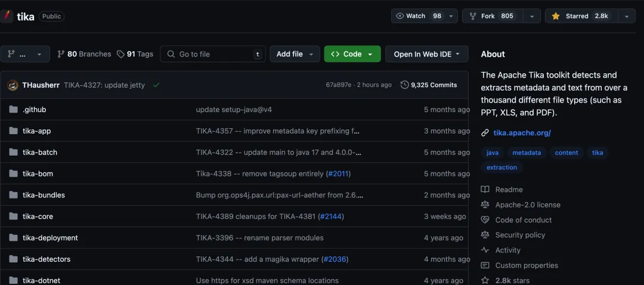The width and height of the screenshot is (644, 285).
Task: Click the folder icon for tika-bundles
Action: pos(14,194)
